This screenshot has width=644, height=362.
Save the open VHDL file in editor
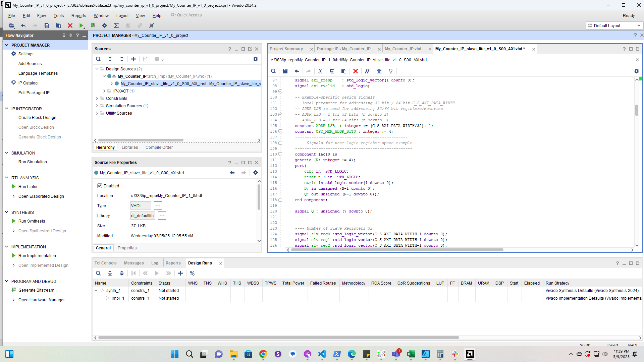click(285, 71)
